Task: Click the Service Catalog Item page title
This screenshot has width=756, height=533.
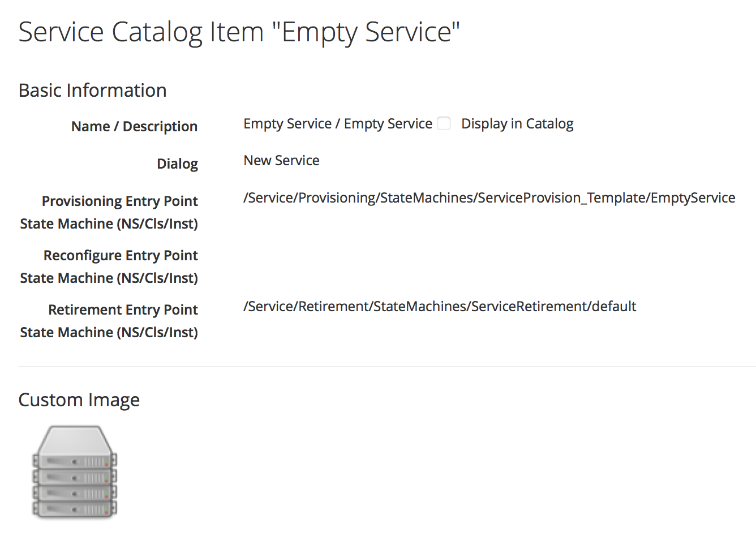Action: click(x=239, y=32)
